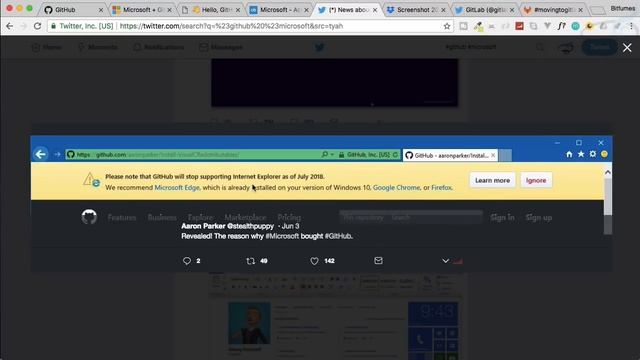Select the IE tab GitHub - aaronparker/Instal

pyautogui.click(x=450, y=155)
